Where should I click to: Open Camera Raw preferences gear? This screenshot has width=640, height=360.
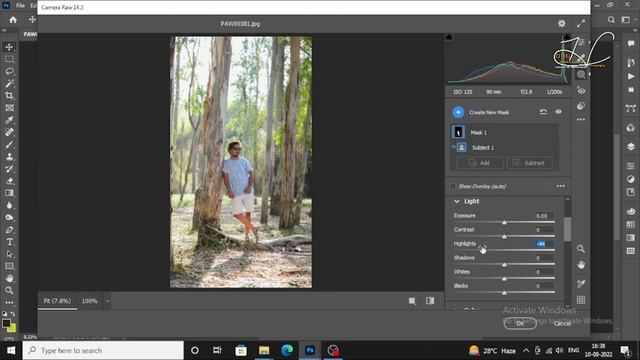[x=562, y=24]
